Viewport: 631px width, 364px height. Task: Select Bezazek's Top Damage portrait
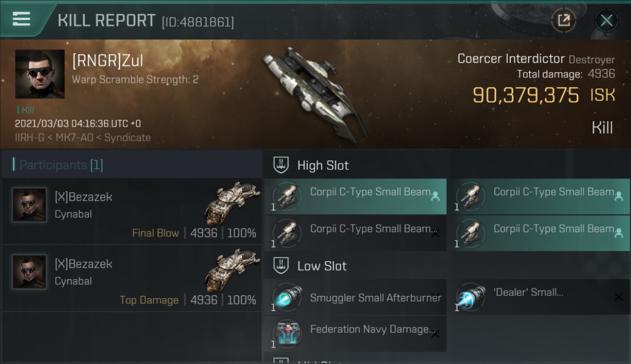30,272
